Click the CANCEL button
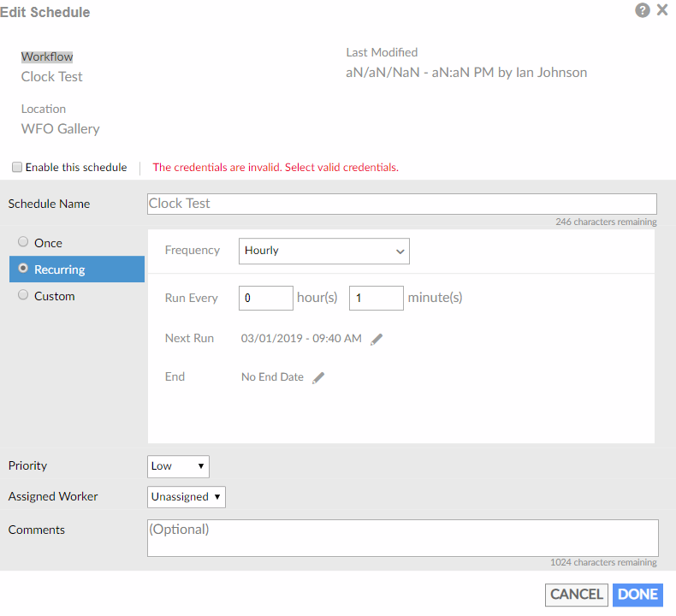Viewport: 676px width, 616px height. point(577,595)
